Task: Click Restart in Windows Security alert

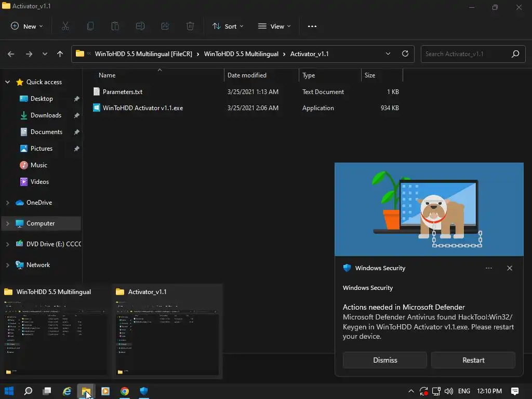Action: coord(473,360)
